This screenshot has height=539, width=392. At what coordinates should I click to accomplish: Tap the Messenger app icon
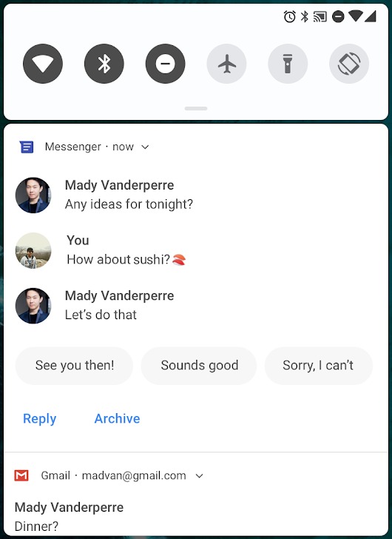pos(27,147)
